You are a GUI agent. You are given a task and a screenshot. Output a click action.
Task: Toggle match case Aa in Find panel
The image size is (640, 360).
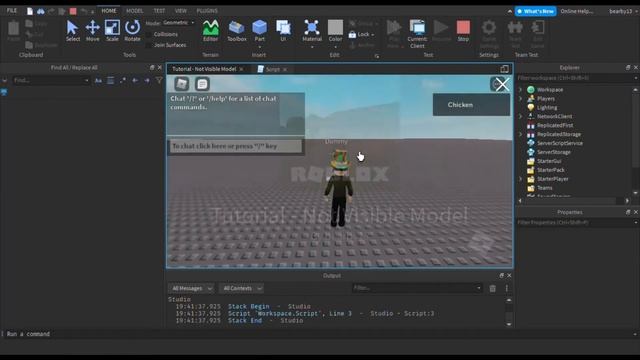click(98, 81)
